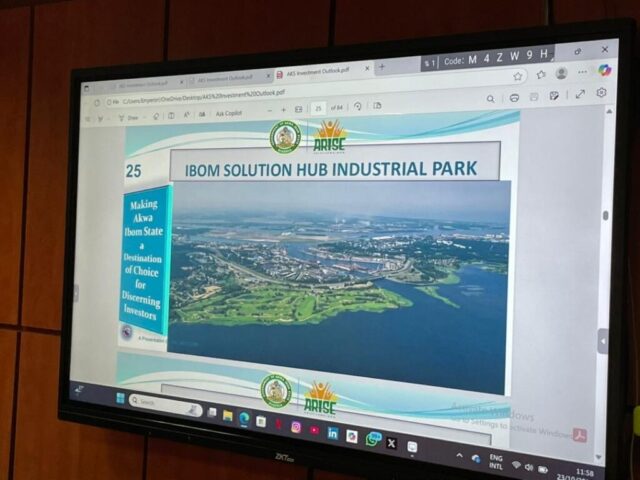The width and height of the screenshot is (640, 480).
Task: Expand the side panel handle on the right edge
Action: pos(603,340)
